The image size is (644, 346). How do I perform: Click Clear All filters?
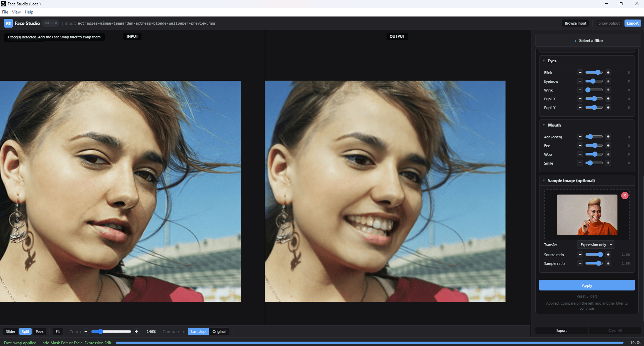point(615,331)
